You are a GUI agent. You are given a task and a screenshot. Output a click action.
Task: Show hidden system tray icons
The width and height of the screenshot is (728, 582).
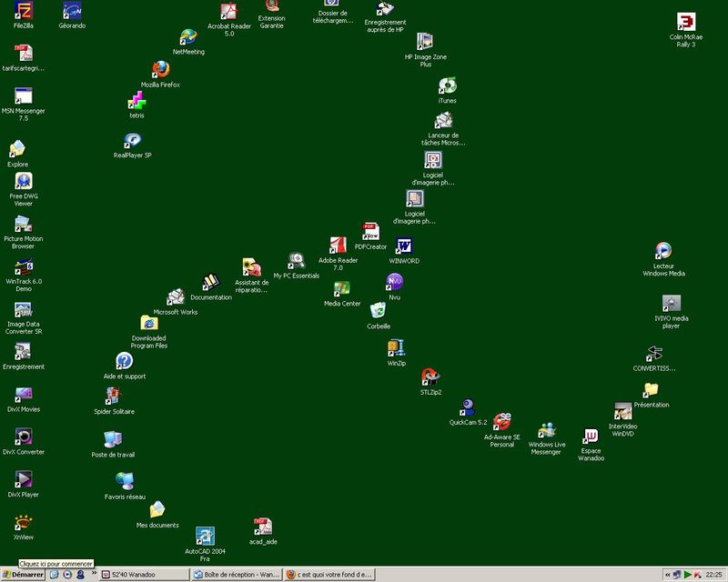tap(667, 575)
